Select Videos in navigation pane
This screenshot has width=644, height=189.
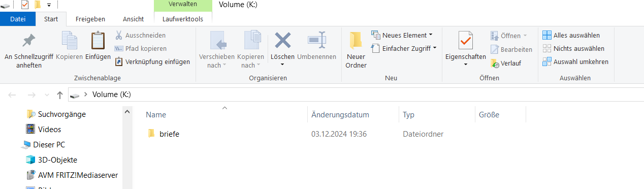pyautogui.click(x=44, y=129)
